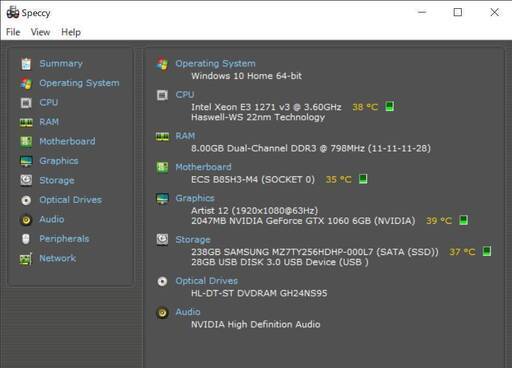512x368 pixels.
Task: Select CPU in the sidebar
Action: (x=49, y=102)
